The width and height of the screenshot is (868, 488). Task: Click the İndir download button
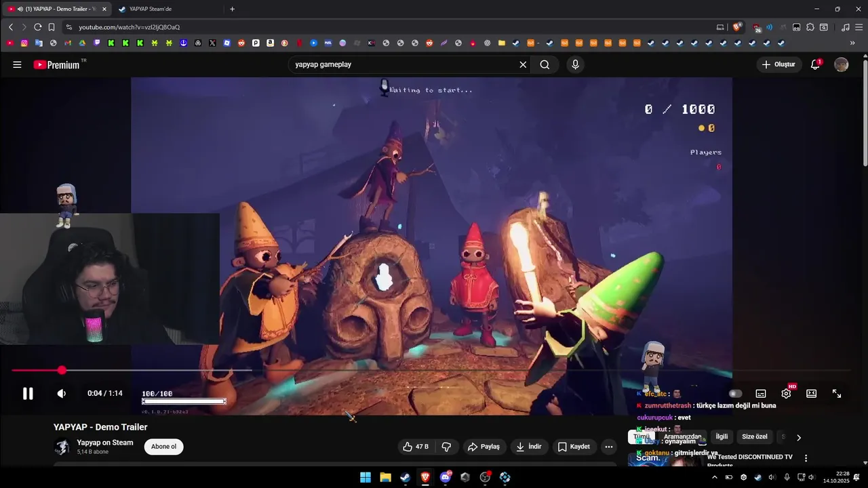click(528, 447)
